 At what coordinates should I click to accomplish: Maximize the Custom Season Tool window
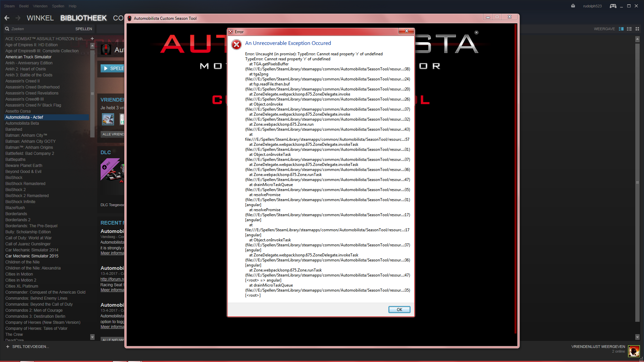click(x=497, y=17)
